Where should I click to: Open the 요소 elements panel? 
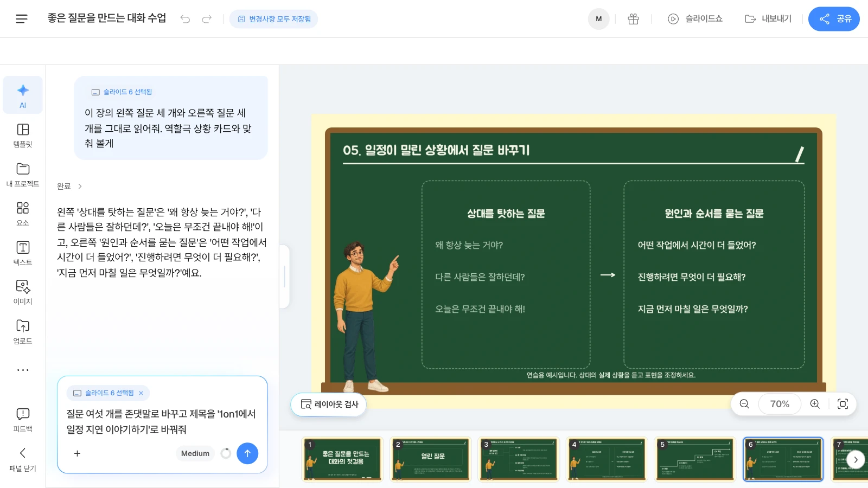(23, 214)
